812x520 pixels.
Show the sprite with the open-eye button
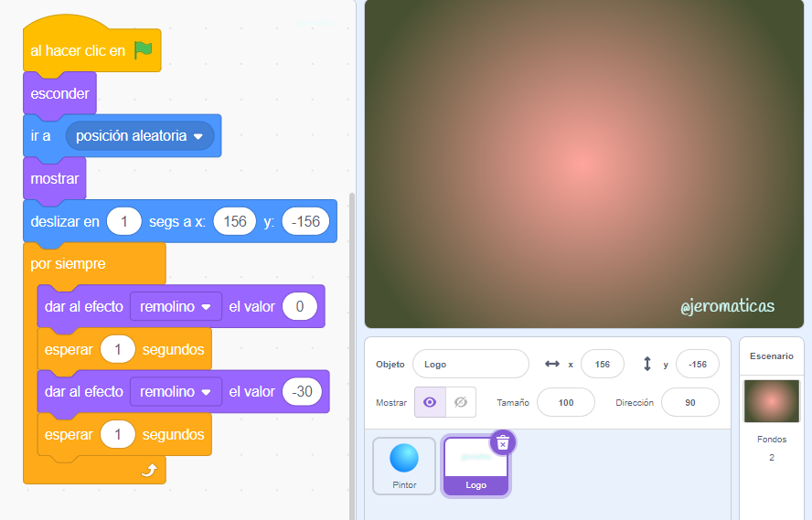(430, 402)
